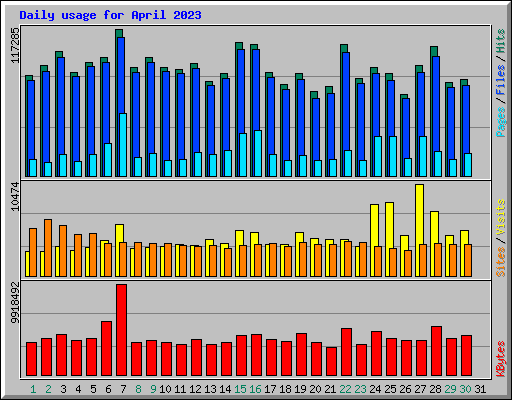Select day 1 on the x-axis

tap(33, 389)
